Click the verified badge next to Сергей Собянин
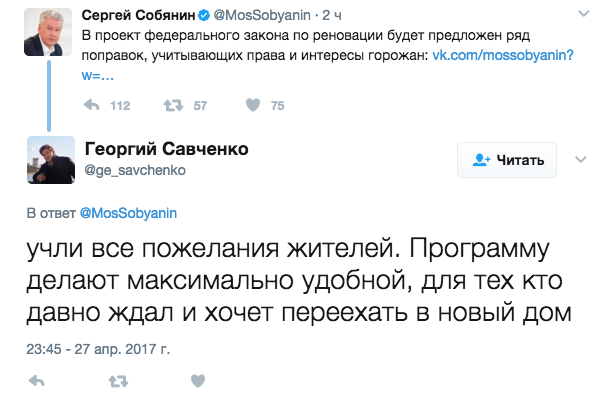The width and height of the screenshot is (615, 397). pos(204,16)
